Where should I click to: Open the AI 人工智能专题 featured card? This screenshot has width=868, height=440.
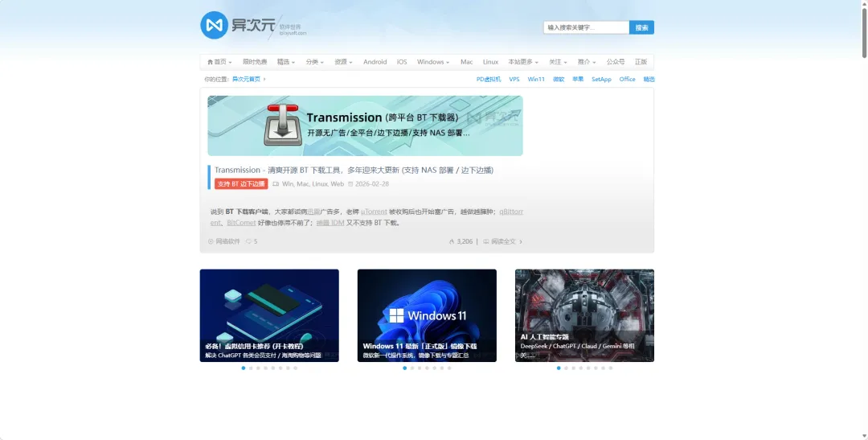[x=584, y=315]
